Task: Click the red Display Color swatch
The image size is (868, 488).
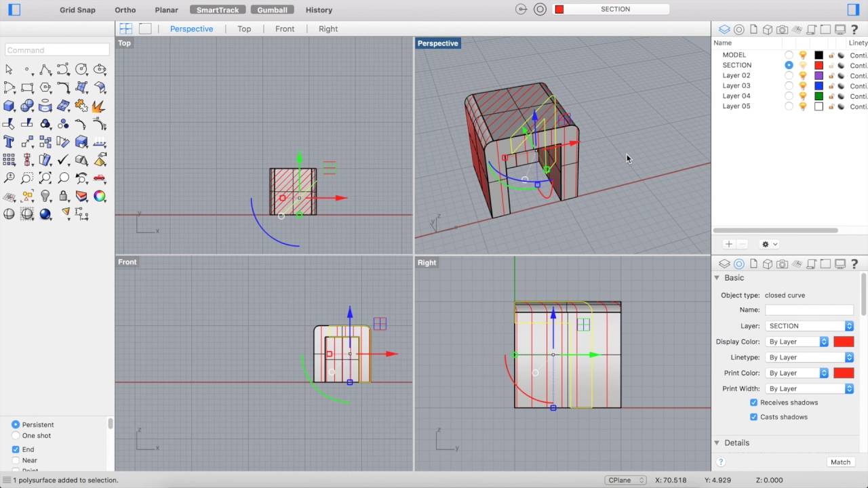Action: click(844, 342)
